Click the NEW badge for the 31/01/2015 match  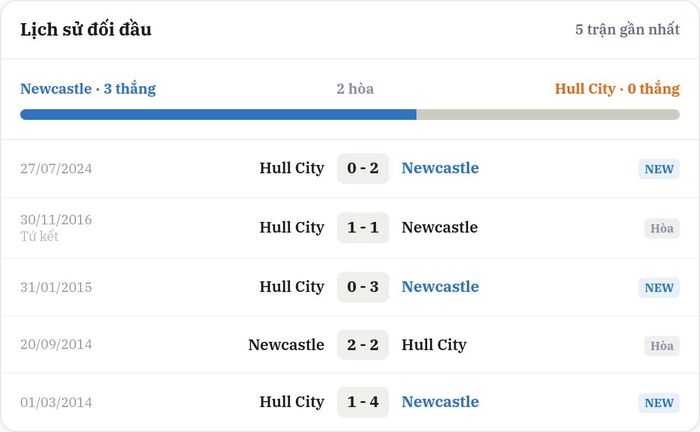click(659, 287)
